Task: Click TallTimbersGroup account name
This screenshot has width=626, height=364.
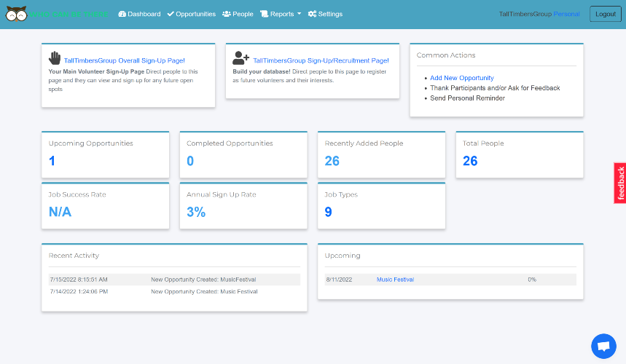Action: coord(525,14)
